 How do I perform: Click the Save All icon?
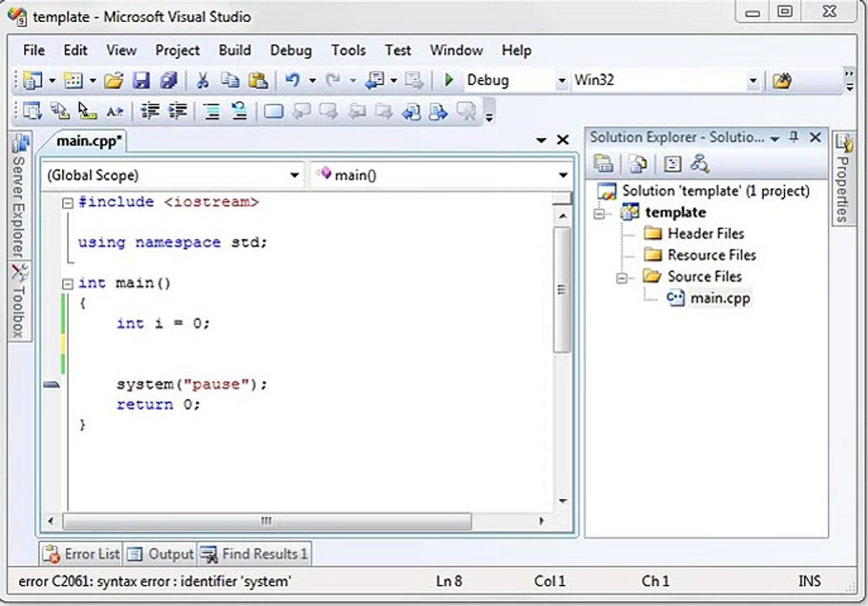click(x=168, y=81)
